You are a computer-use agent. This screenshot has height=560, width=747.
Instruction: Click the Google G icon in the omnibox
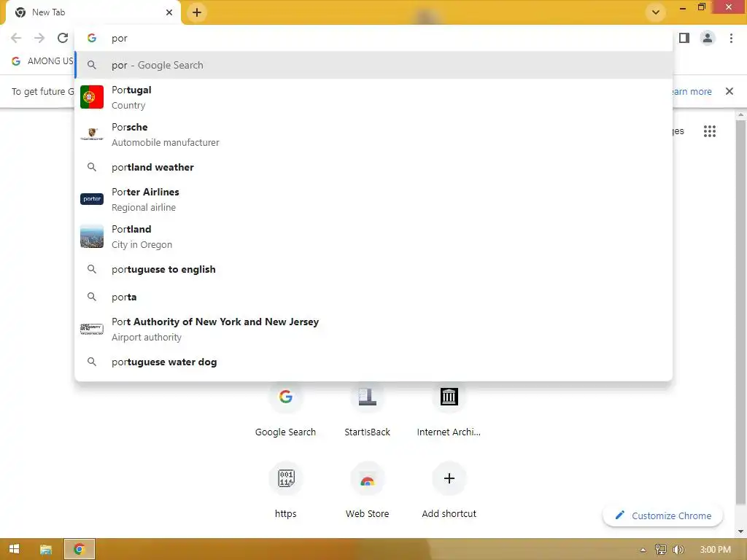coord(92,38)
